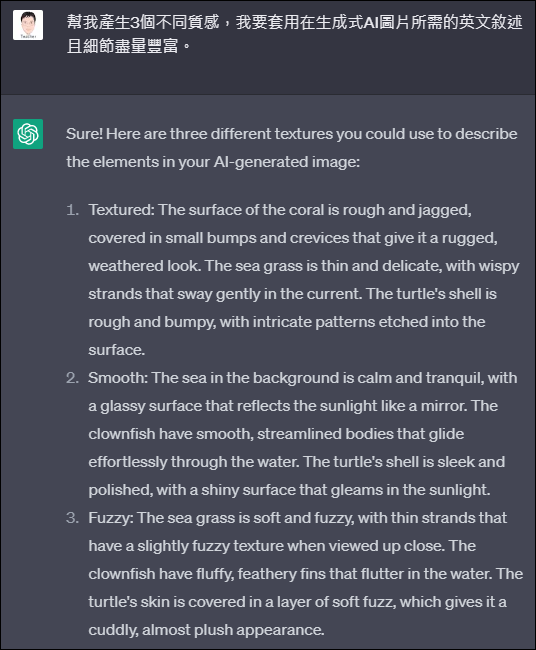Click the phrase 'AI-generated image:'
Image resolution: width=536 pixels, height=650 pixels.
287,162
